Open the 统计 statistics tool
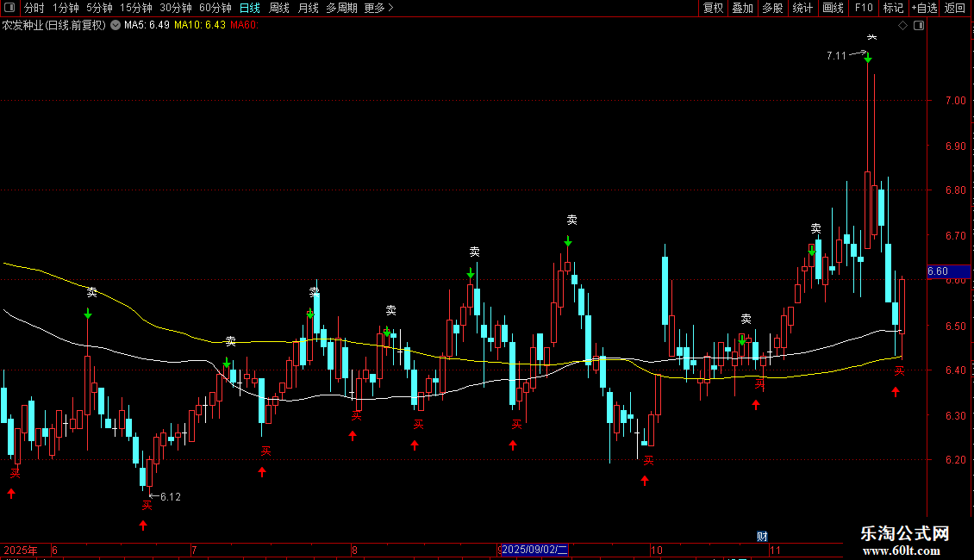The image size is (974, 560). 802,8
